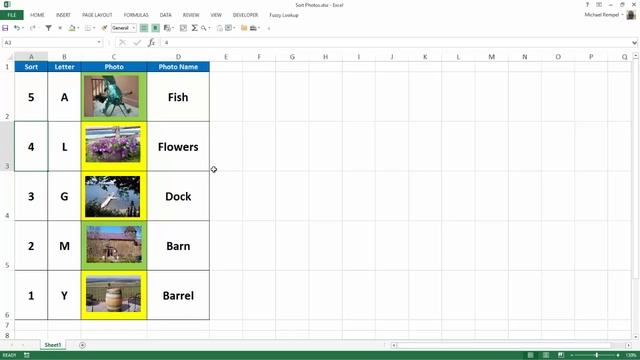This screenshot has width=640, height=360.
Task: Select the Barn photo thumbnail
Action: click(114, 244)
